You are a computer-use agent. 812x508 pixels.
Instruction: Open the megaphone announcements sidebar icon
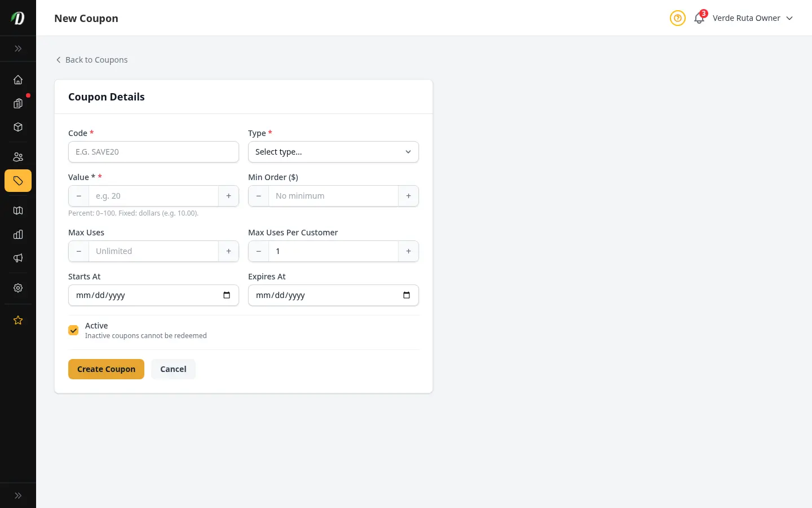18,258
